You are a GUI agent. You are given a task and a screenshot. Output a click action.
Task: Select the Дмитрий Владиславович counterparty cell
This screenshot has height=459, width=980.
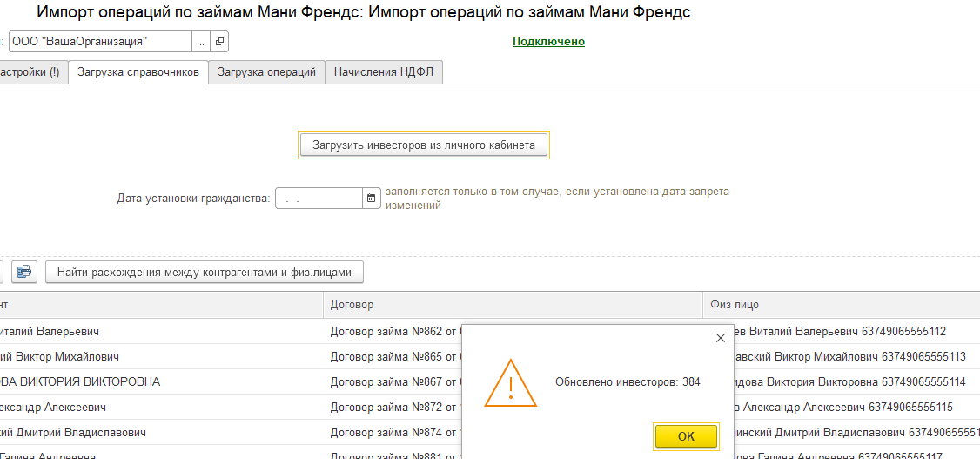[161, 432]
